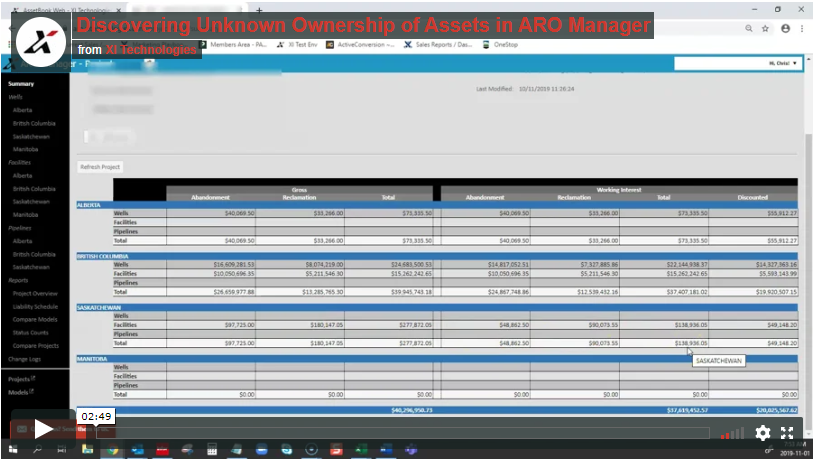The width and height of the screenshot is (821, 461).
Task: Open the taskbar clock showing 2019-11-01
Action: click(x=794, y=449)
